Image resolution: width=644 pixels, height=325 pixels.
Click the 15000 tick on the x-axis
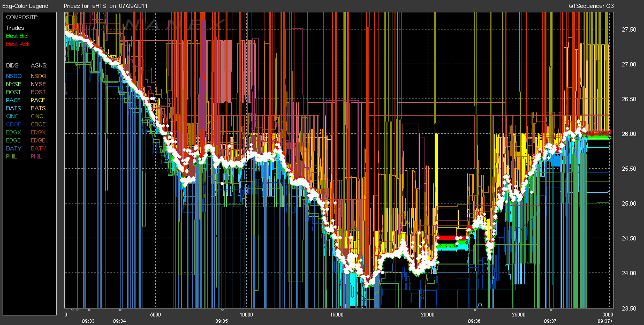(x=337, y=315)
